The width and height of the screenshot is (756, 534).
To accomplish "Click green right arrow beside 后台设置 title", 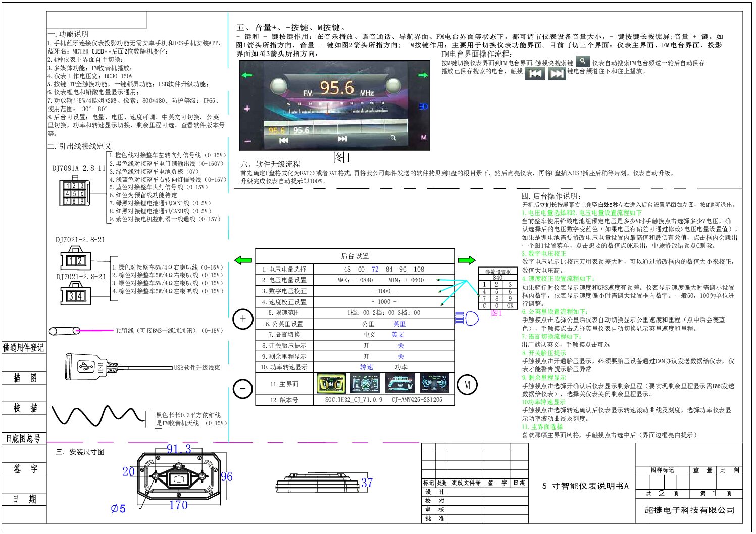I will click(x=466, y=260).
